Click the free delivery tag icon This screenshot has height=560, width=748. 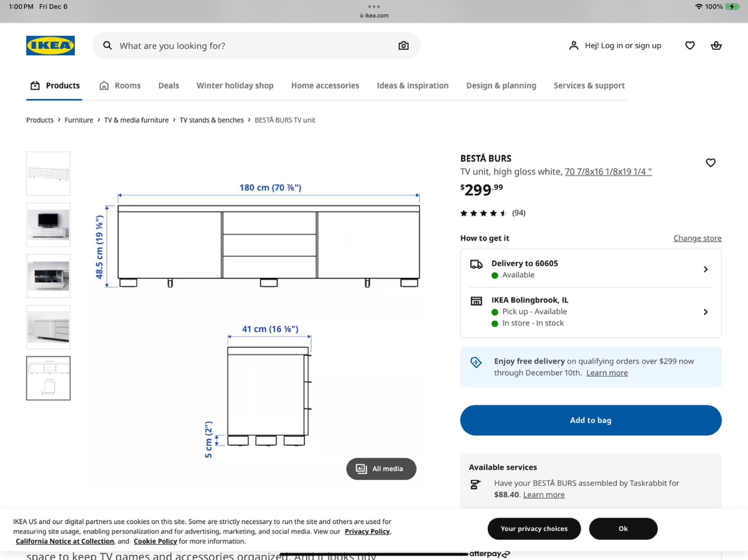476,362
